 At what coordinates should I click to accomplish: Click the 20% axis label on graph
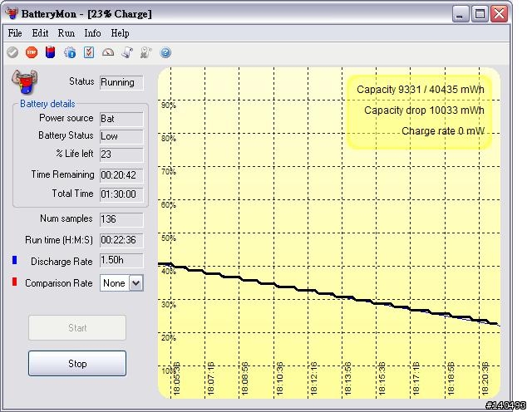pos(169,338)
